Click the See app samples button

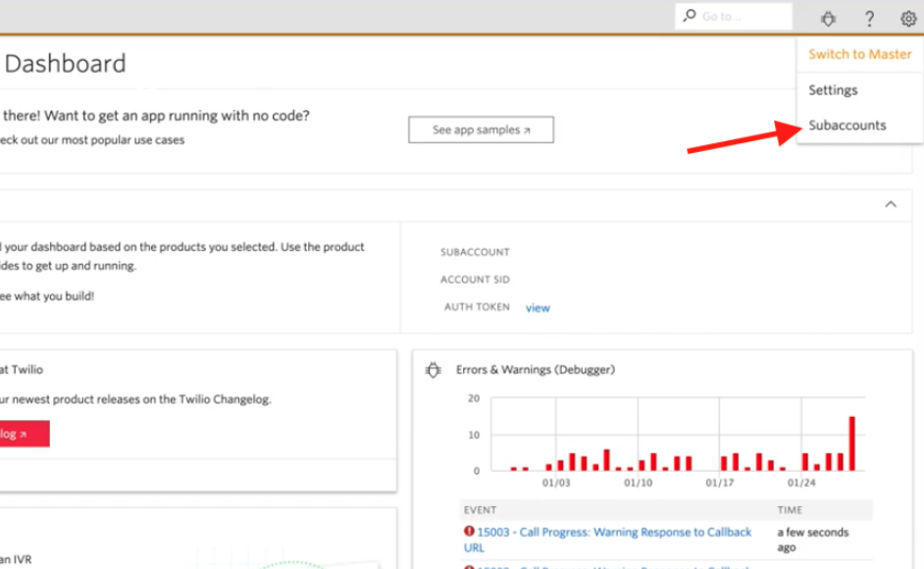(481, 129)
